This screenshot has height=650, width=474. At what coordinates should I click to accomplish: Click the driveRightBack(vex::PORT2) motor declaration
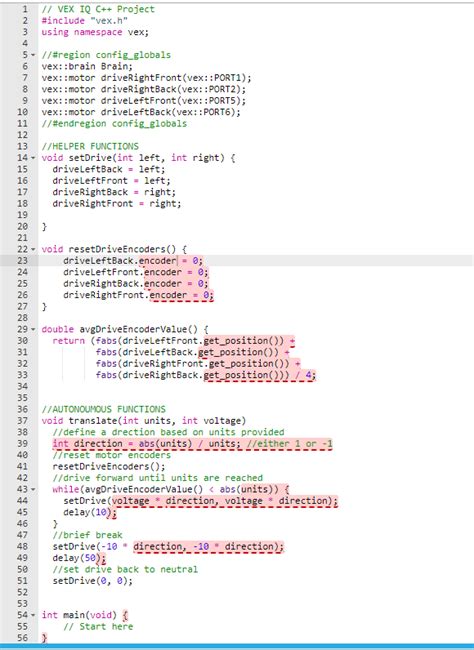pos(143,89)
